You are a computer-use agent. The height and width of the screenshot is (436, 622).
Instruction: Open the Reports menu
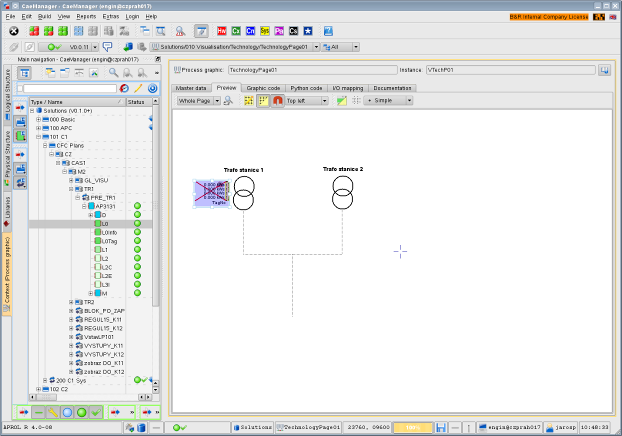(86, 17)
